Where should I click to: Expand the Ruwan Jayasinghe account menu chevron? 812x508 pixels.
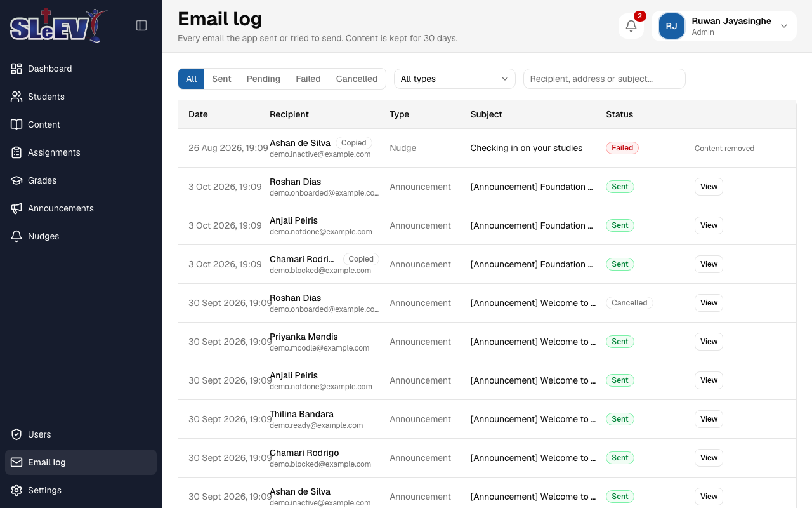pyautogui.click(x=784, y=26)
